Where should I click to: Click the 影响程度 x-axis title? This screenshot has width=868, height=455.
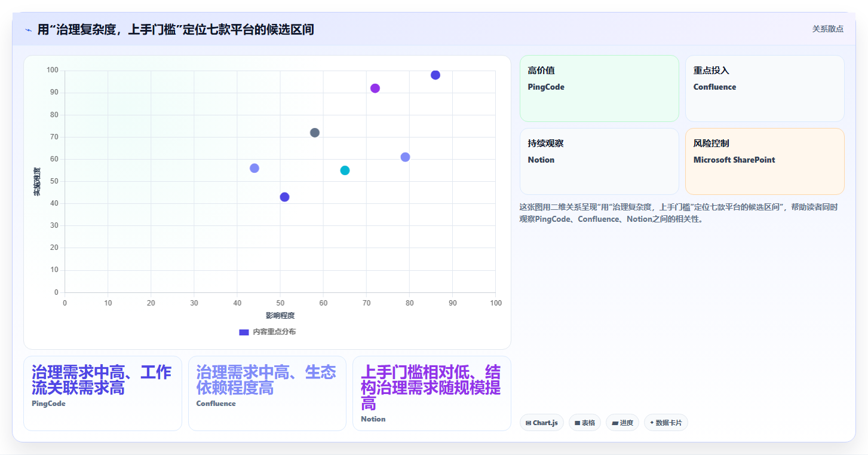click(x=280, y=315)
